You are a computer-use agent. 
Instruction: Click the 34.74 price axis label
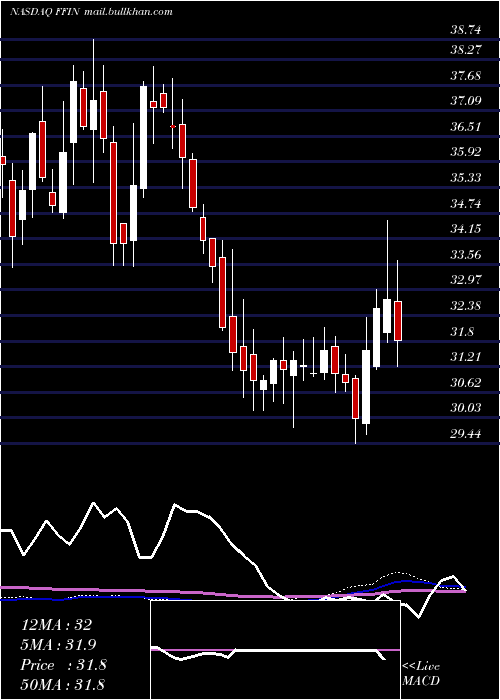(466, 204)
